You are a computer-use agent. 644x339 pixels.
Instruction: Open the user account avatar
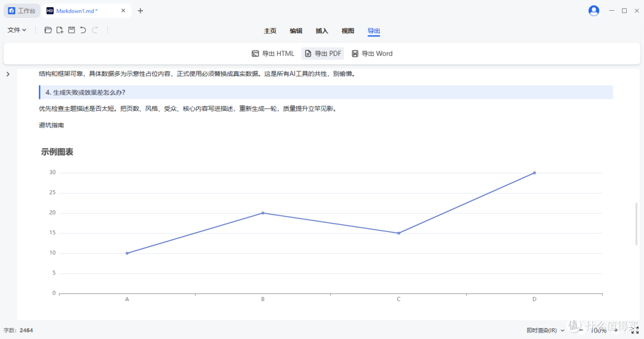click(x=593, y=11)
